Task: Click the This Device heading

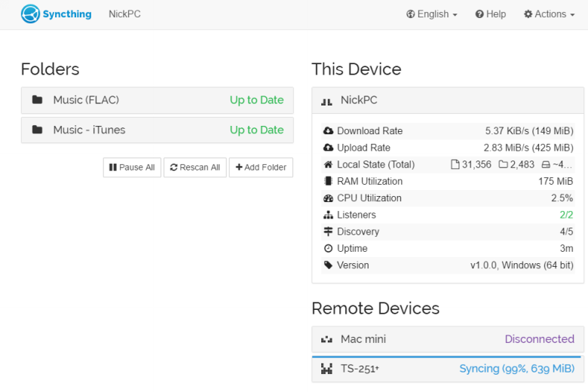Action: (x=357, y=69)
